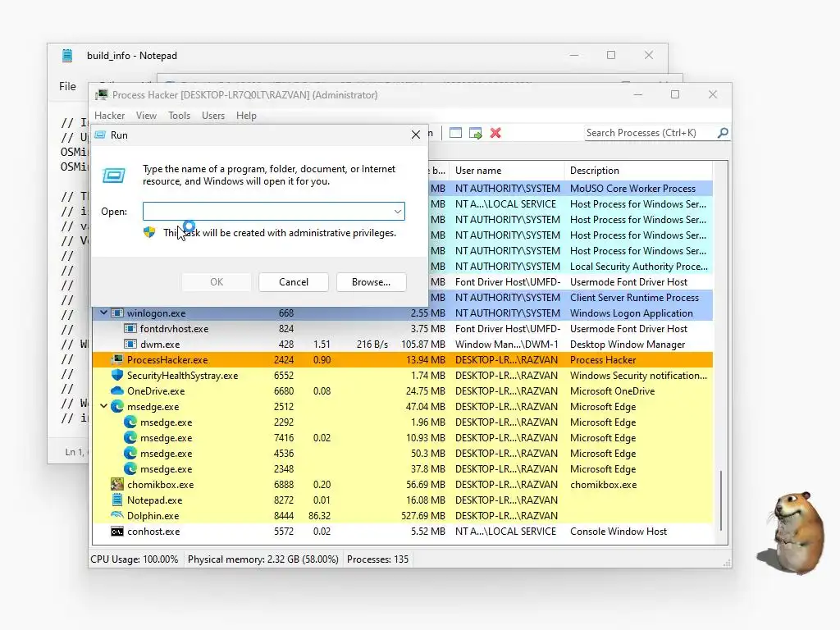Click the Description column header
Viewport: 840px width, 630px height.
[x=638, y=171]
